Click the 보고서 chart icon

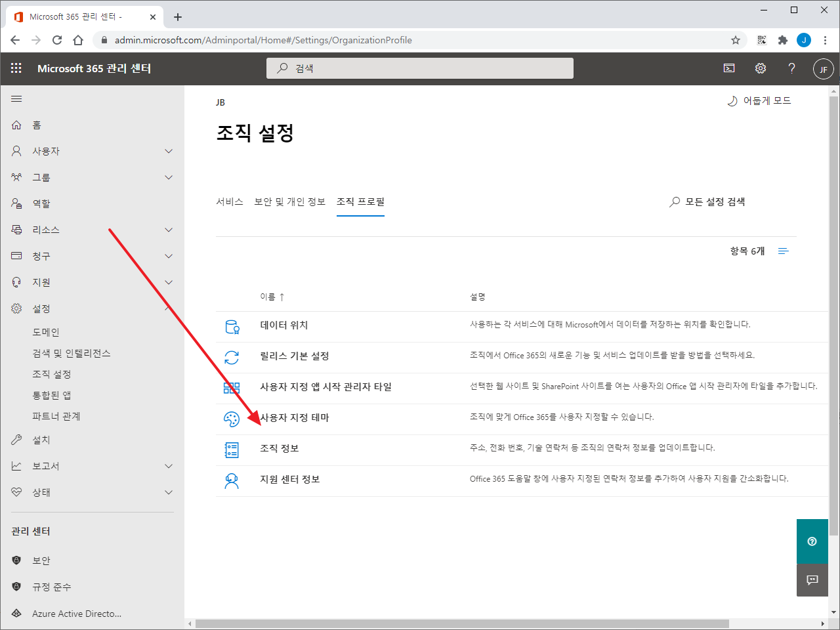pyautogui.click(x=16, y=466)
